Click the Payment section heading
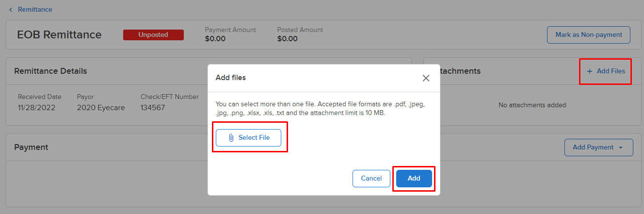 coord(32,147)
